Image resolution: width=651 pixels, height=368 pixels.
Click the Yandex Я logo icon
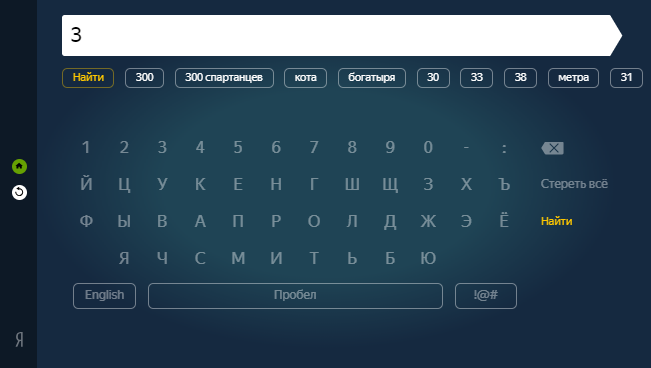tap(20, 340)
